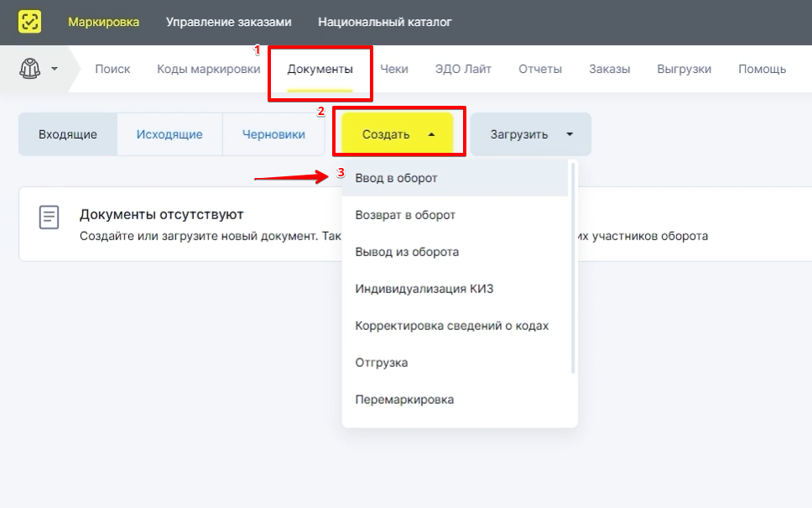This screenshot has width=812, height=508.
Task: Choose Возврат в оборот menu item
Action: 455,215
